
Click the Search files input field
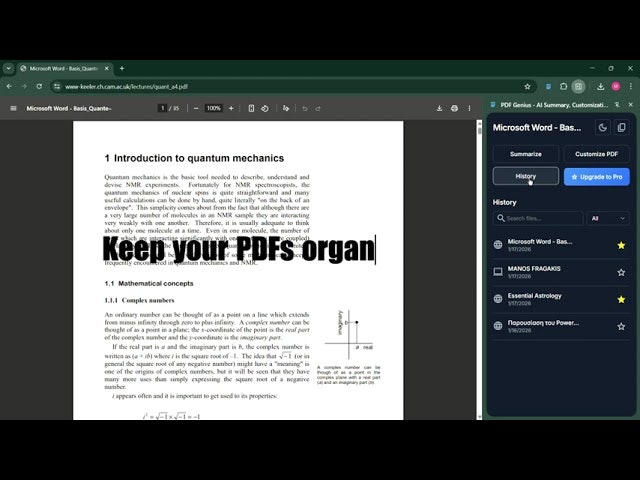pos(538,218)
